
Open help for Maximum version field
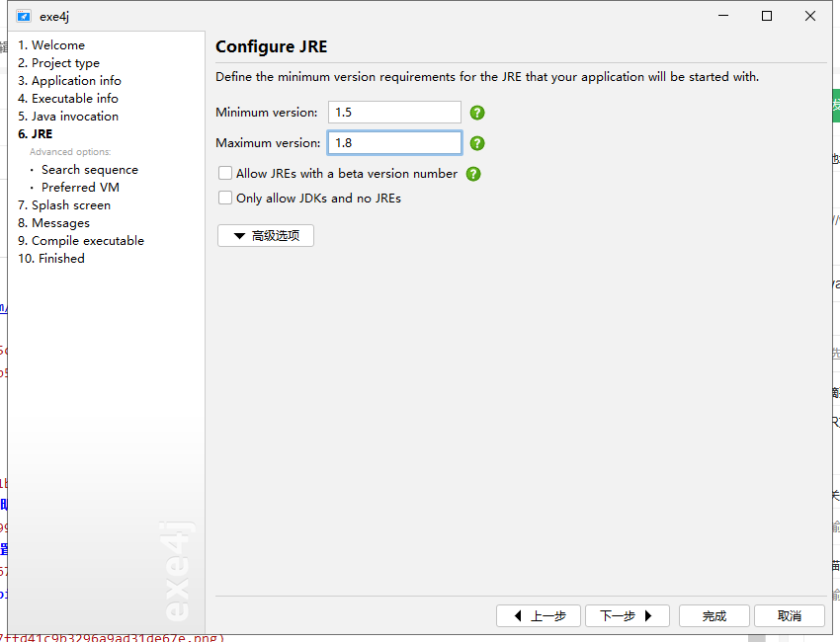477,143
